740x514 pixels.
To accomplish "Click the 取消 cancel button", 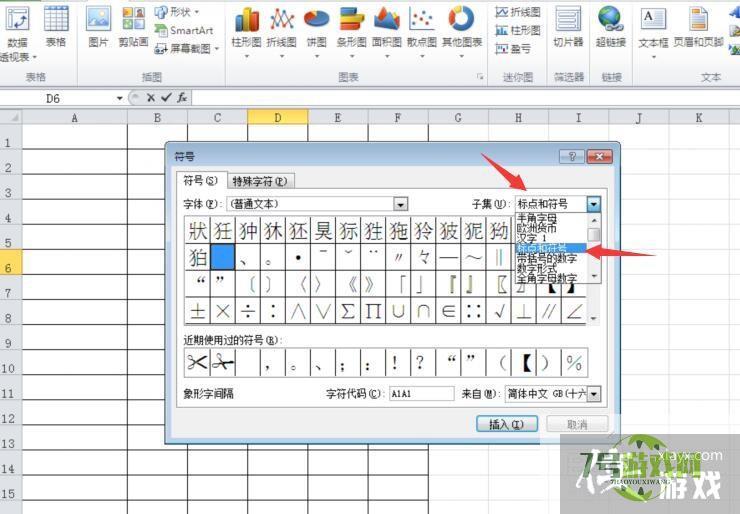I will [577, 424].
